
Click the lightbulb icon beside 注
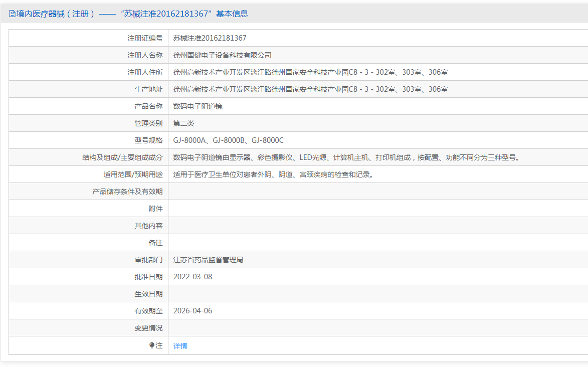(152, 345)
